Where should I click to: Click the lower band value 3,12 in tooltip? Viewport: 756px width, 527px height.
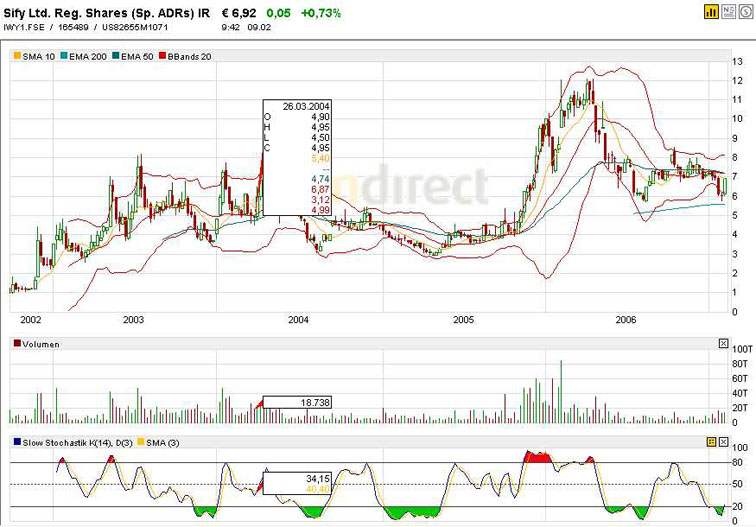pos(321,200)
